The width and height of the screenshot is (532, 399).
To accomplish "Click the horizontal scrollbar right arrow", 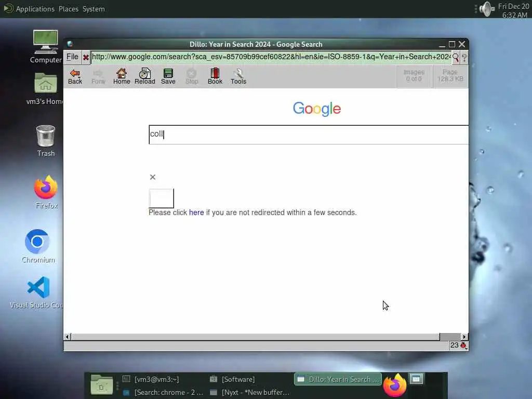I will tap(464, 337).
